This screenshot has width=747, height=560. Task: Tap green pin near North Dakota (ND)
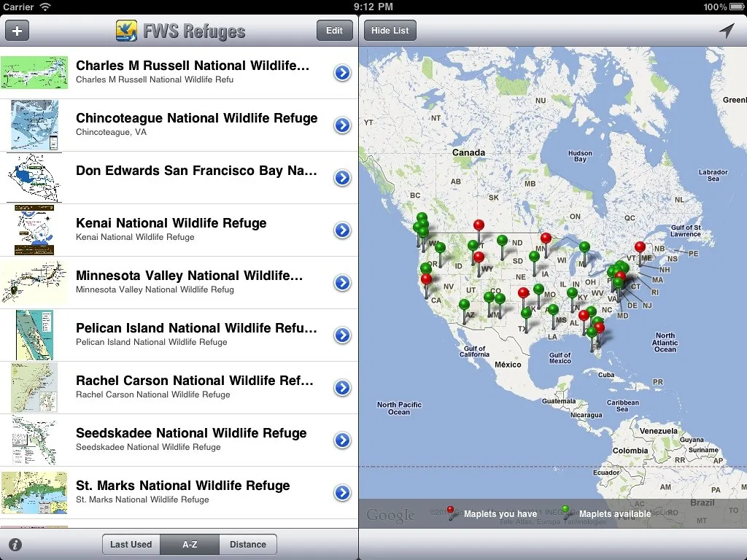(502, 241)
